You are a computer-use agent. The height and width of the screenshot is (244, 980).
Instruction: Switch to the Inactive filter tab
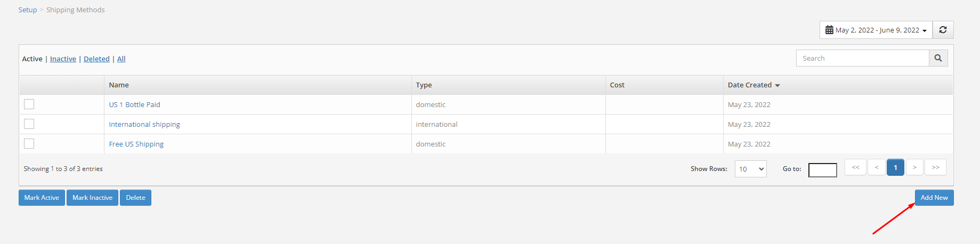[63, 59]
